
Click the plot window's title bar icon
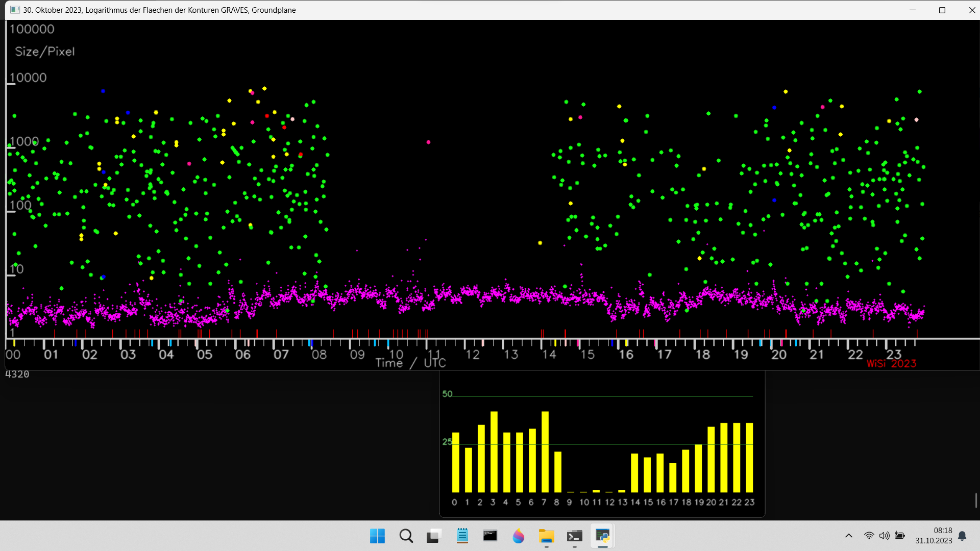15,10
